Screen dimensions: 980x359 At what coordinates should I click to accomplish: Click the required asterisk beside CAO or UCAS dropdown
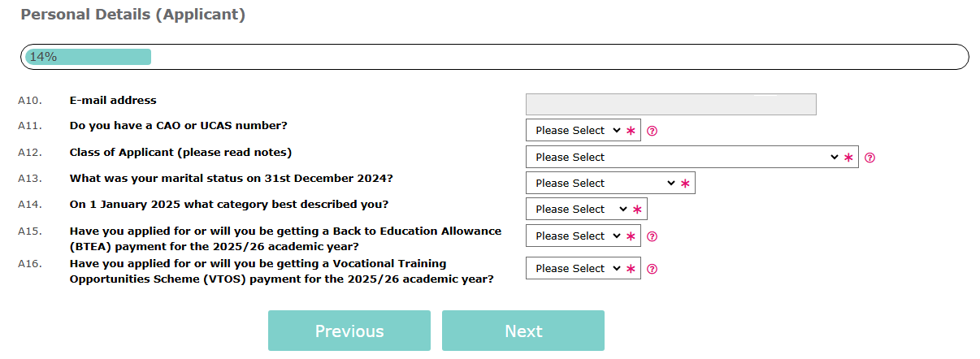tap(631, 131)
